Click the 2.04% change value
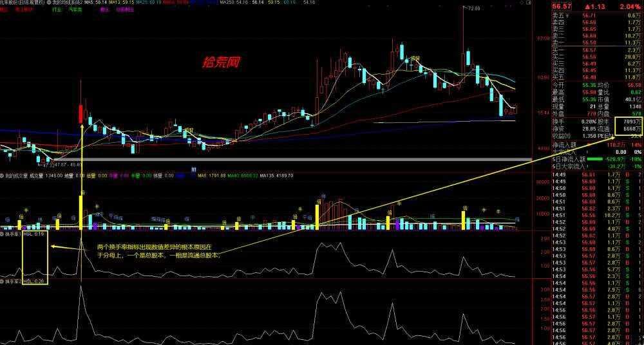644x345 pixels. click(x=631, y=6)
